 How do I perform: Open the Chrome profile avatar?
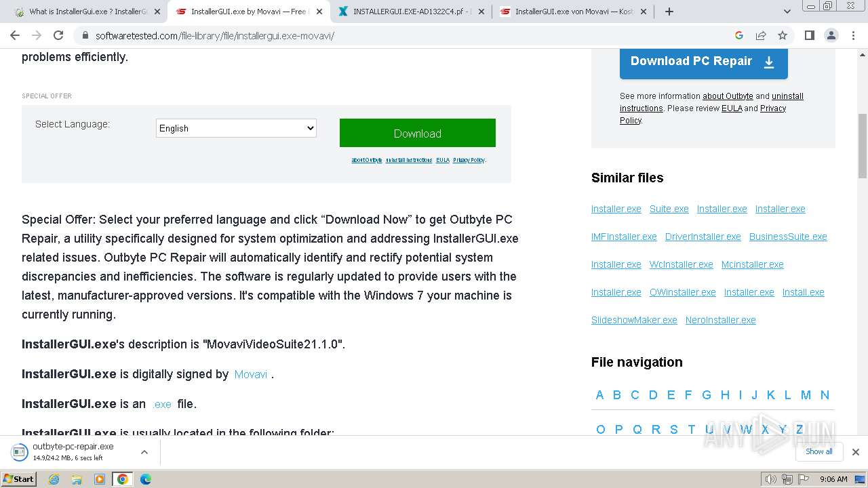tap(831, 35)
